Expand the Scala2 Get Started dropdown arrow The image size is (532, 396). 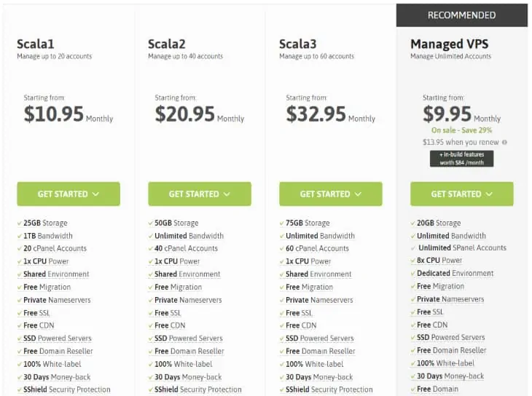point(226,194)
